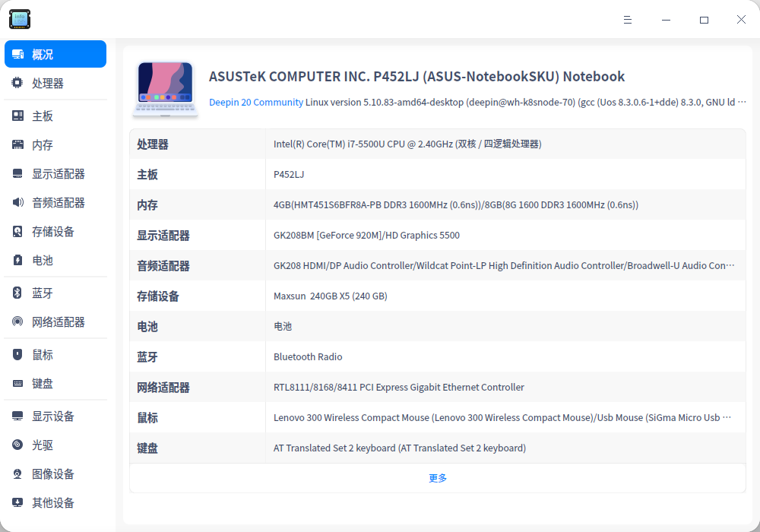760x532 pixels.
Task: Select 处理器 in the sidebar
Action: [x=55, y=83]
